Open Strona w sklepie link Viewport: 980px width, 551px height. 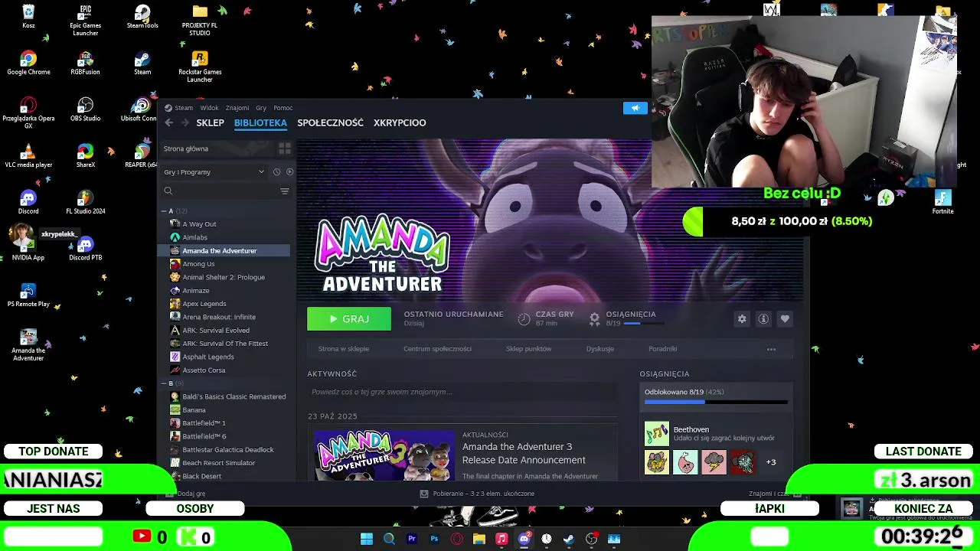pyautogui.click(x=344, y=349)
